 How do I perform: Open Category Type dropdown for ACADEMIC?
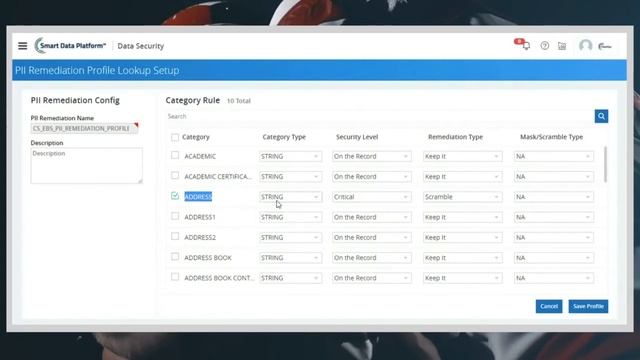point(290,156)
